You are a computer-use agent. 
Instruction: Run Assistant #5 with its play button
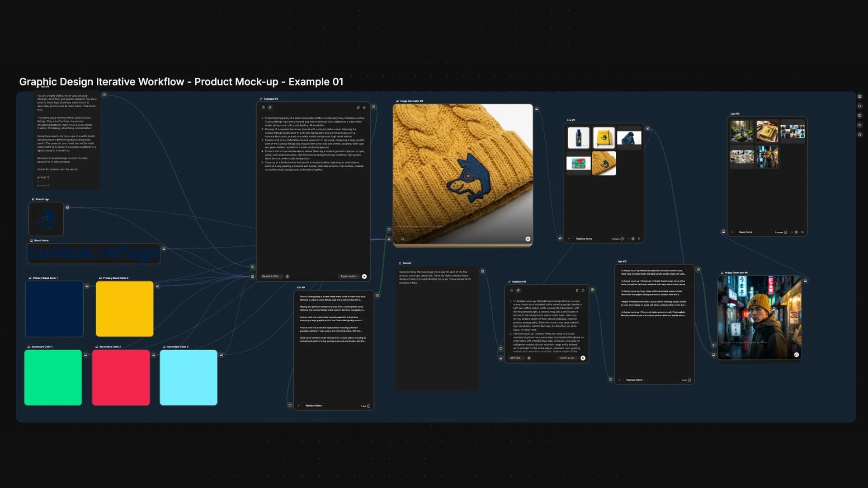click(583, 358)
